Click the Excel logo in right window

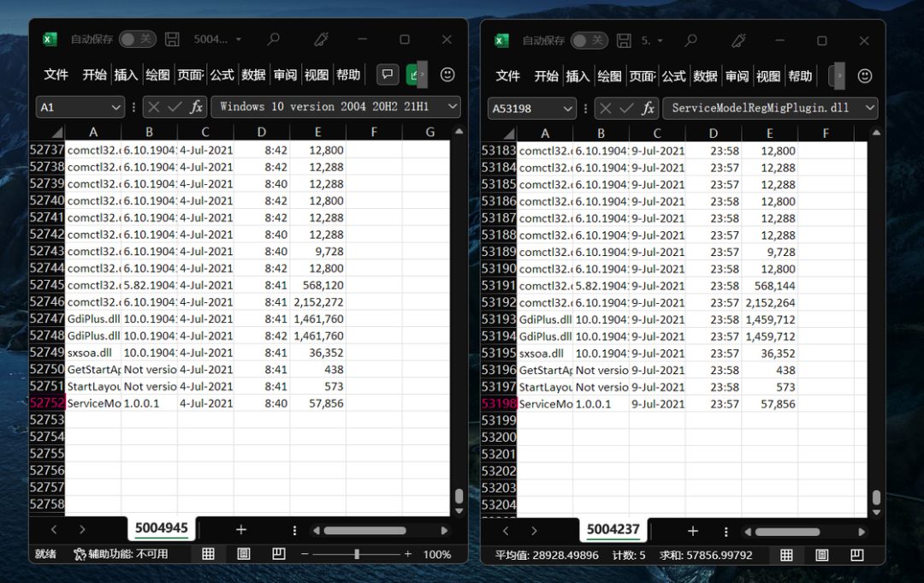click(x=500, y=41)
